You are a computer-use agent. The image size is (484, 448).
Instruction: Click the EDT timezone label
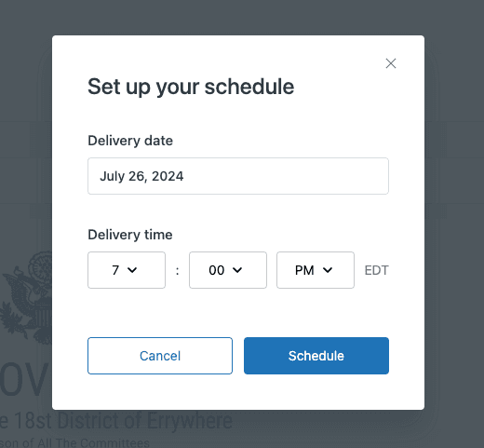[x=376, y=270]
